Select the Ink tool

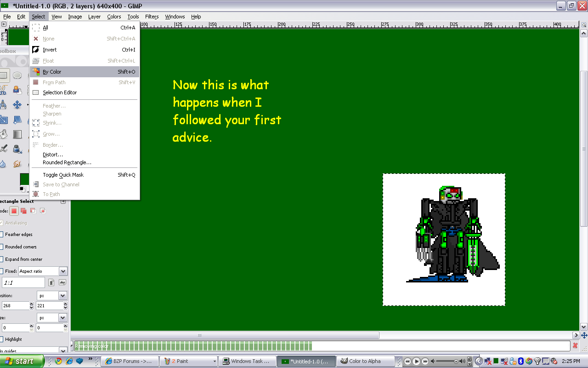click(x=17, y=149)
